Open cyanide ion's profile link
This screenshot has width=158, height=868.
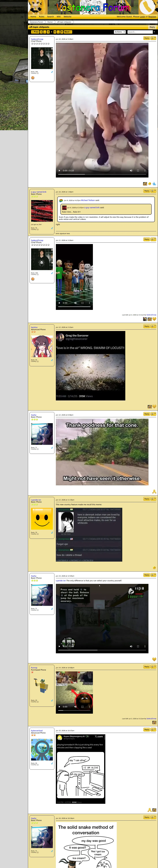click(36, 500)
